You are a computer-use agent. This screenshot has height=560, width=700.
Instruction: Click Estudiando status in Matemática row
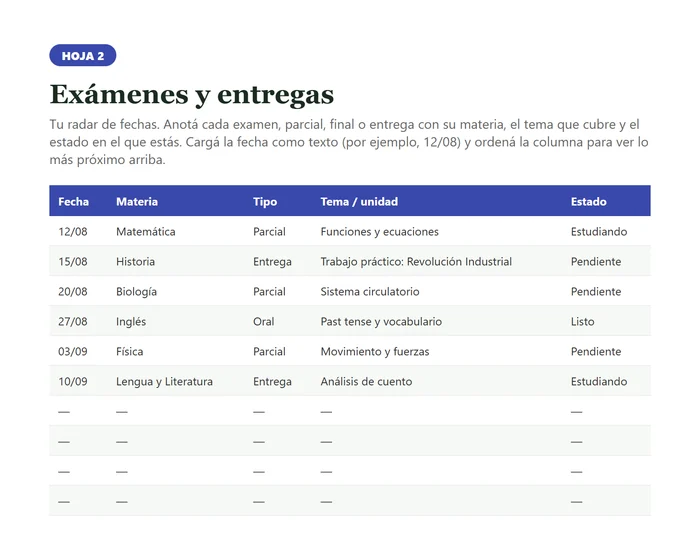(x=599, y=231)
